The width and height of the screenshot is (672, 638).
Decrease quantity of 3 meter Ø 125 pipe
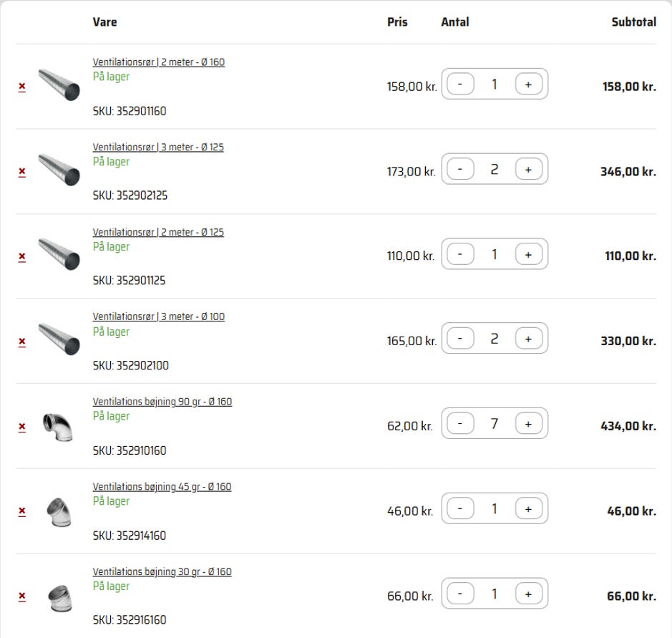(460, 170)
